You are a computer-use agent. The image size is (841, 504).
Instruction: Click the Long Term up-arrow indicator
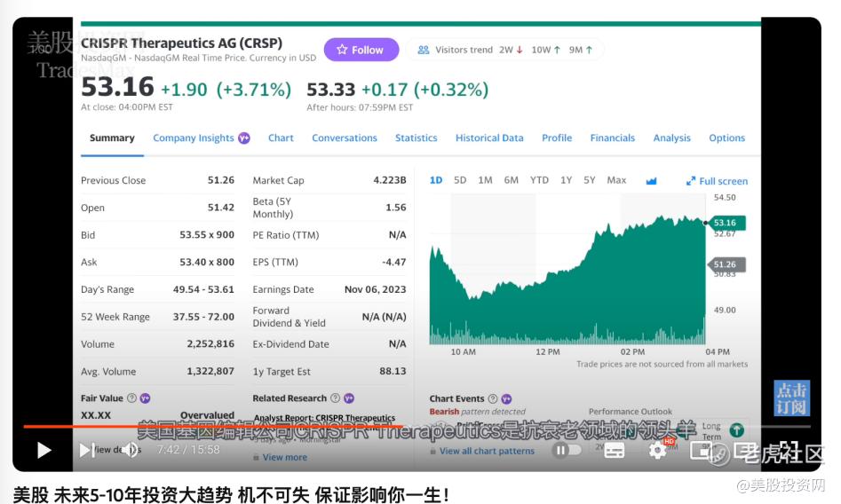(737, 430)
